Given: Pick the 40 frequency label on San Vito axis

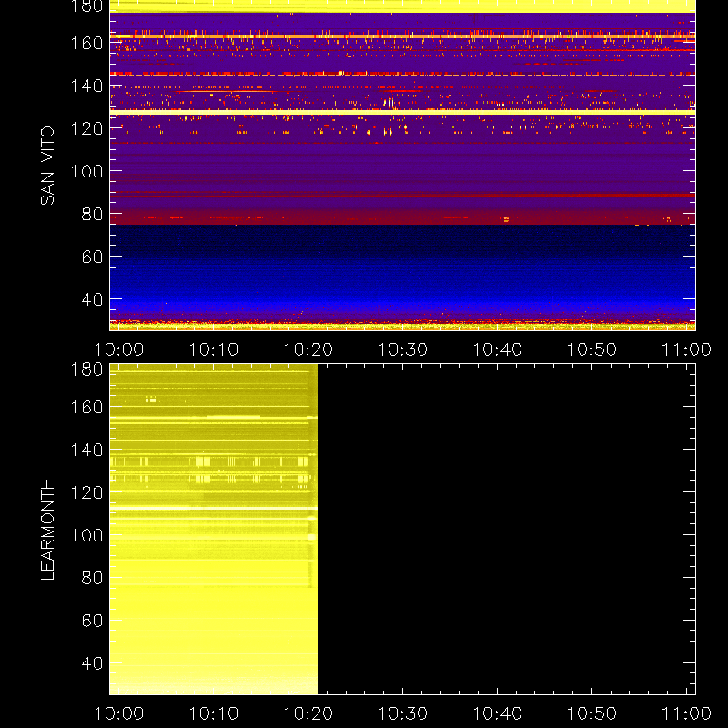Looking at the screenshot, I should tap(93, 299).
